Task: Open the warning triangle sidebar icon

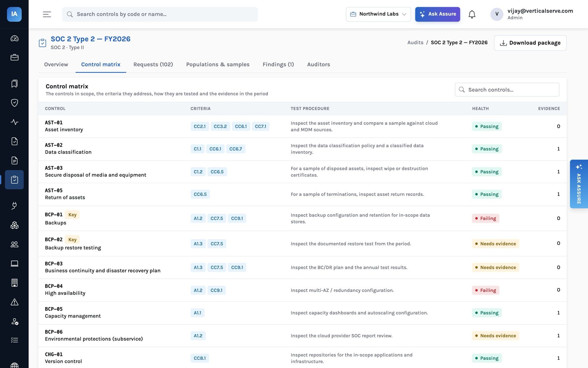Action: click(x=14, y=302)
